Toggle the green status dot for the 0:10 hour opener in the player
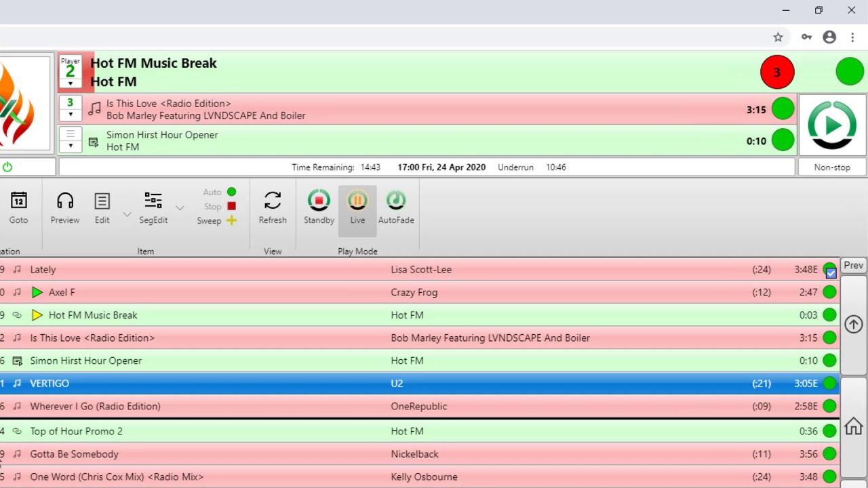 point(783,140)
